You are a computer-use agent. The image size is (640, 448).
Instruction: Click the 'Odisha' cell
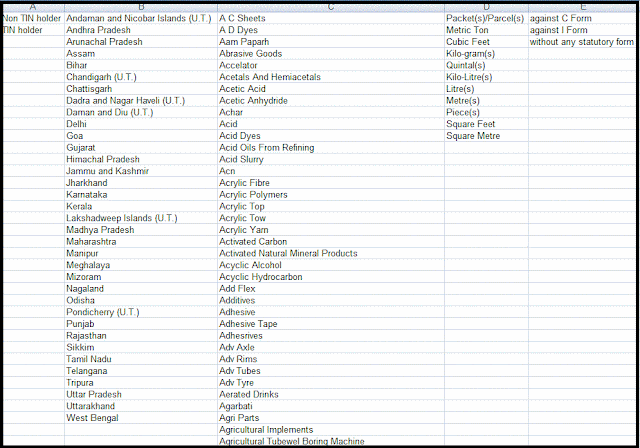pyautogui.click(x=141, y=300)
